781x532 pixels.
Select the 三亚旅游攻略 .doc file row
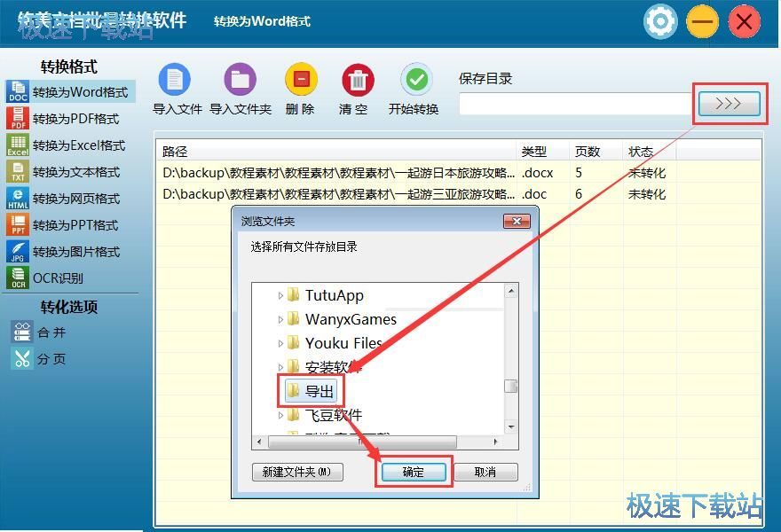[x=459, y=194]
